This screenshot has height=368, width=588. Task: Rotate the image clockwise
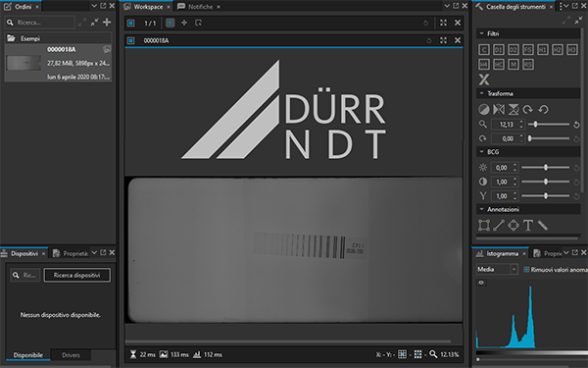(528, 109)
